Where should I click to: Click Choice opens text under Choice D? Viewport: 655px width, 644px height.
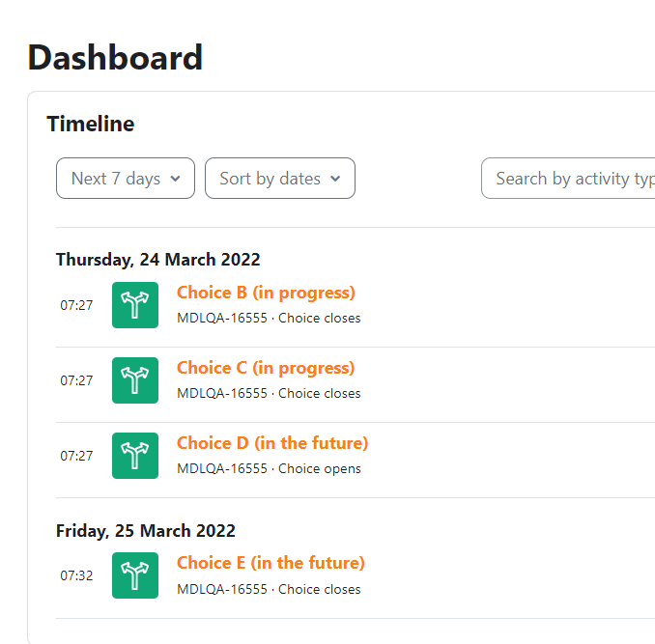click(320, 468)
